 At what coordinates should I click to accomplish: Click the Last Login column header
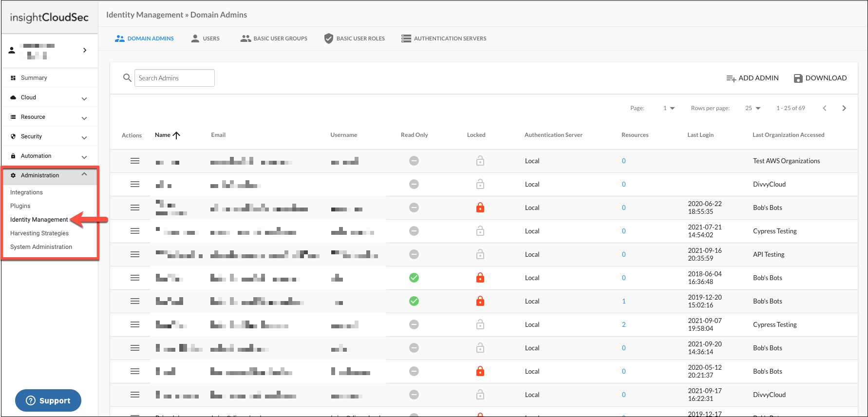(x=700, y=135)
